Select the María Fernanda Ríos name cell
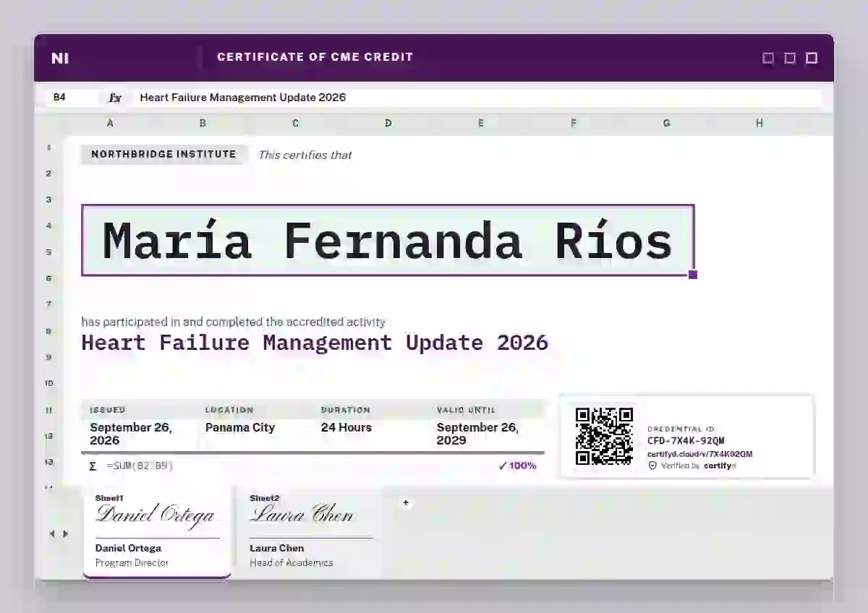Screen dimensions: 868x613 pyautogui.click(x=388, y=240)
